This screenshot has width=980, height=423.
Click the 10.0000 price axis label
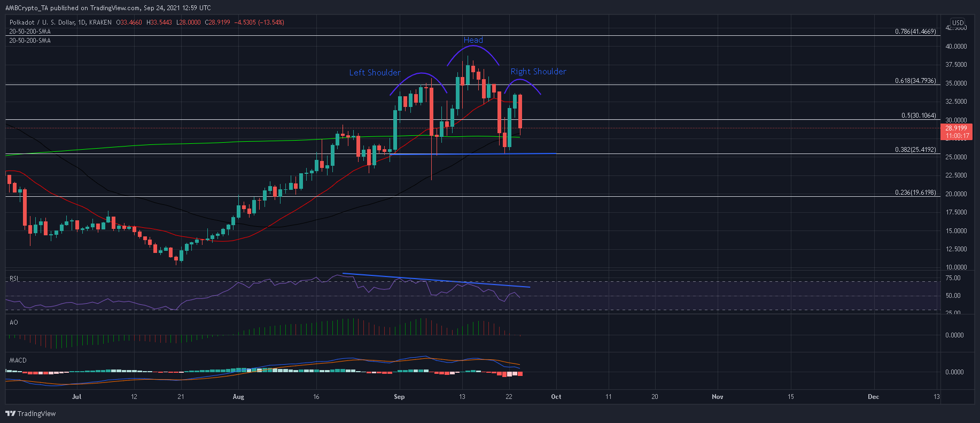click(956, 267)
